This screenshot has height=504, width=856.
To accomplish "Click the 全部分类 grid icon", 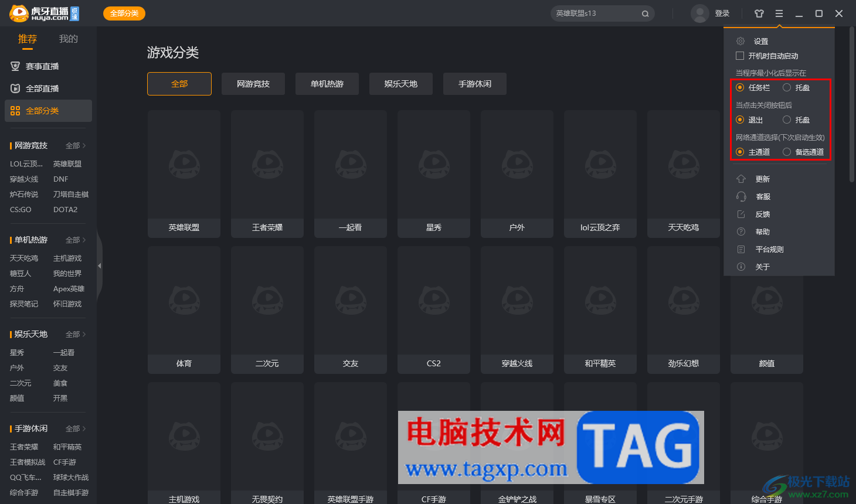I will click(15, 111).
